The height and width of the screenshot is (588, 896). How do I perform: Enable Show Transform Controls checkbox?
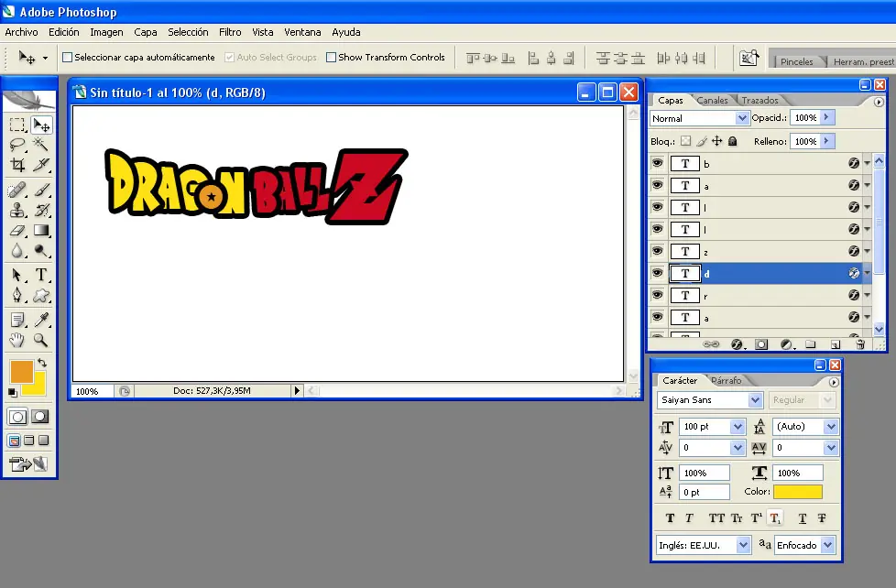tap(331, 57)
